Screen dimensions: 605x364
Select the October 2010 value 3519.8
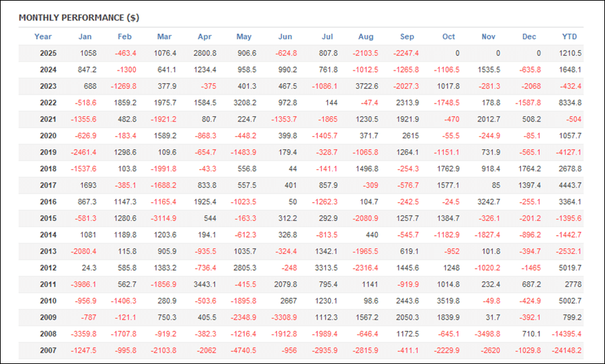click(446, 301)
